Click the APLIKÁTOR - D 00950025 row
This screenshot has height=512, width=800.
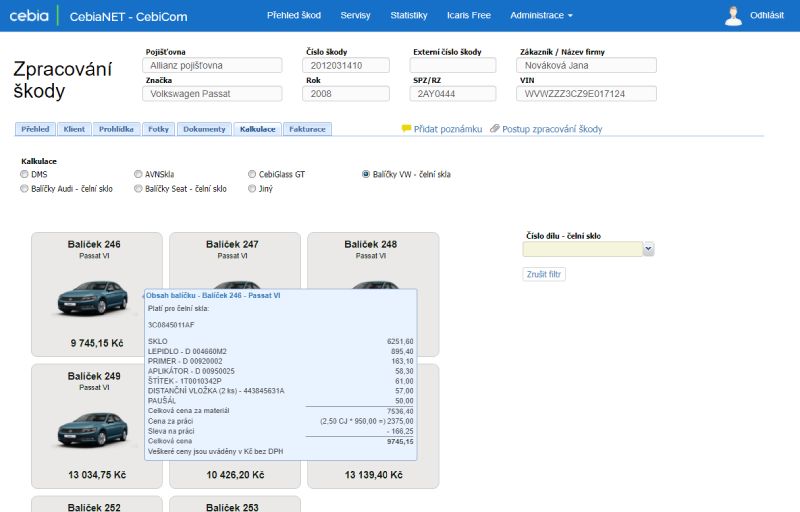281,371
